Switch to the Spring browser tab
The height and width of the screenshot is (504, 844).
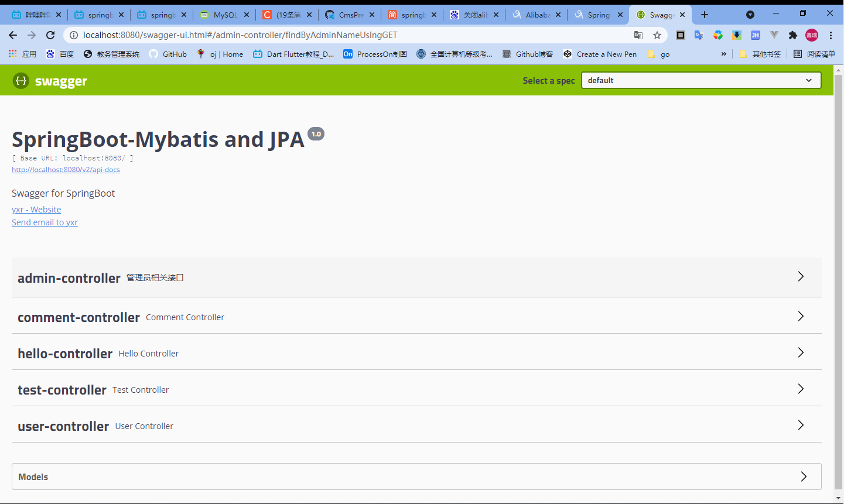tap(598, 15)
